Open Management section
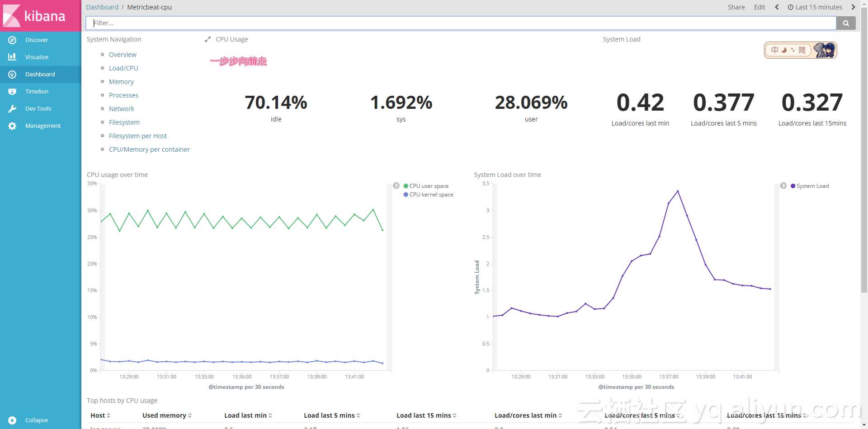Screen dimensions: 868x429 pos(43,126)
